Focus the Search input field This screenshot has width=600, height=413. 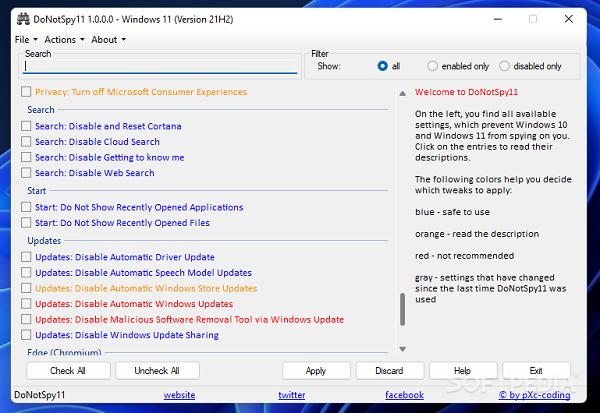point(160,66)
